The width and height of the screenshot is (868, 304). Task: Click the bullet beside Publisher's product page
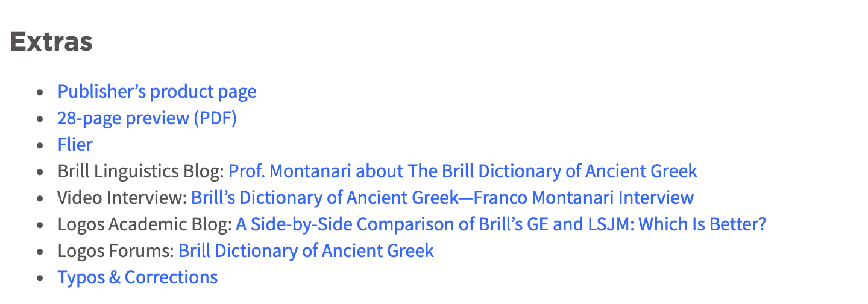coord(40,93)
